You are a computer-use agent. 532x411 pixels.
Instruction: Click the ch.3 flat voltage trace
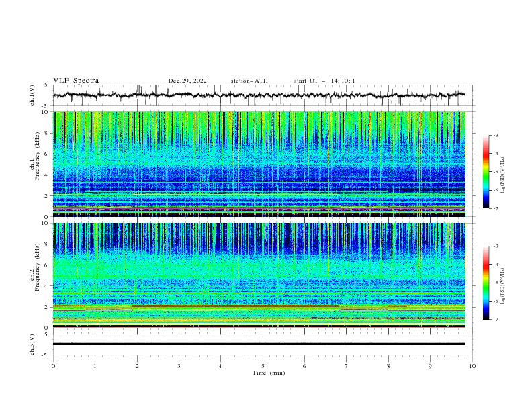(x=259, y=344)
